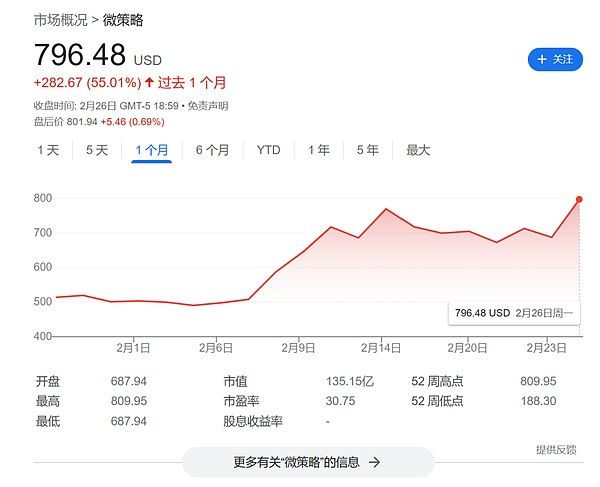600x487 pixels.
Task: Click the chart line peak above 2月14日
Action: pos(386,209)
